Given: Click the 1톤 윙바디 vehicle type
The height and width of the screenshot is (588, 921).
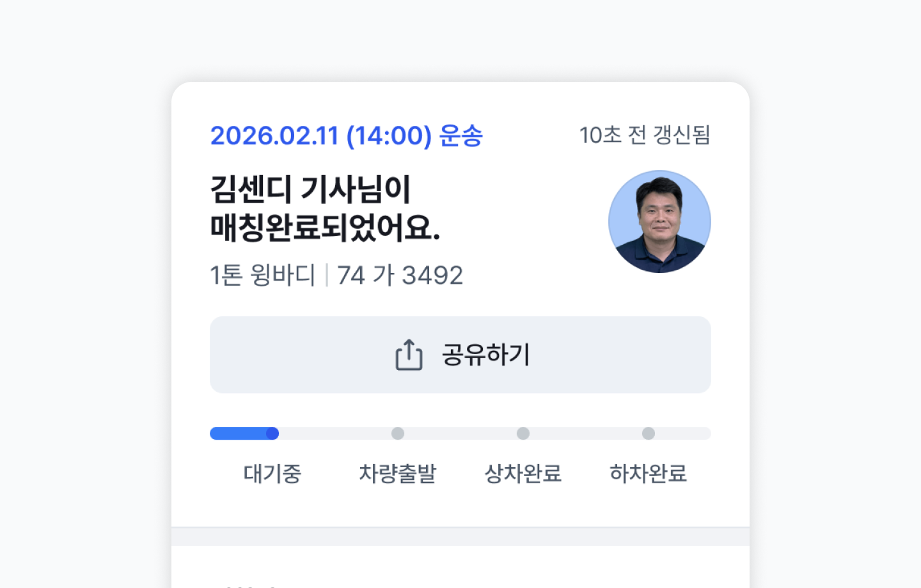Looking at the screenshot, I should tap(263, 275).
